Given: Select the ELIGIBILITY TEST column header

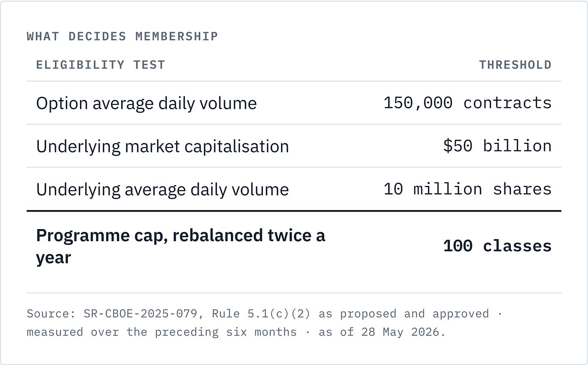Looking at the screenshot, I should point(101,65).
